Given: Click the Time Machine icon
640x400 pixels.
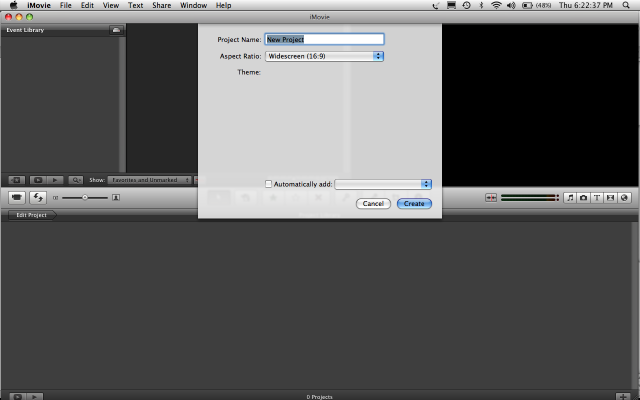Looking at the screenshot, I should [x=467, y=5].
